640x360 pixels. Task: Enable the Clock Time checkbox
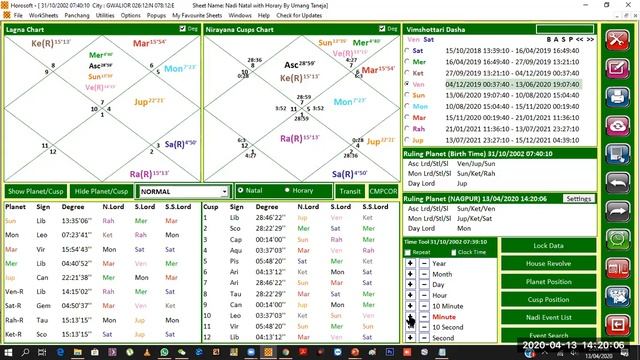(453, 252)
